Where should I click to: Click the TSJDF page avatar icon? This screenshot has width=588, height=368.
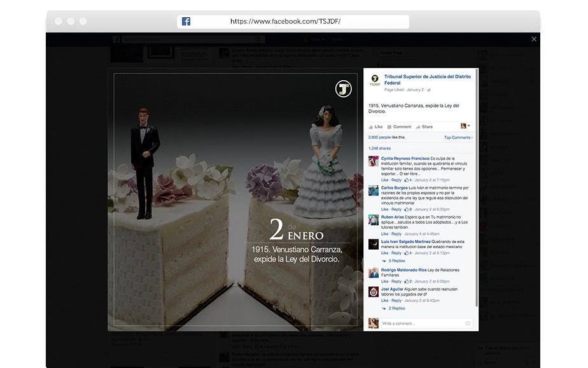(375, 80)
